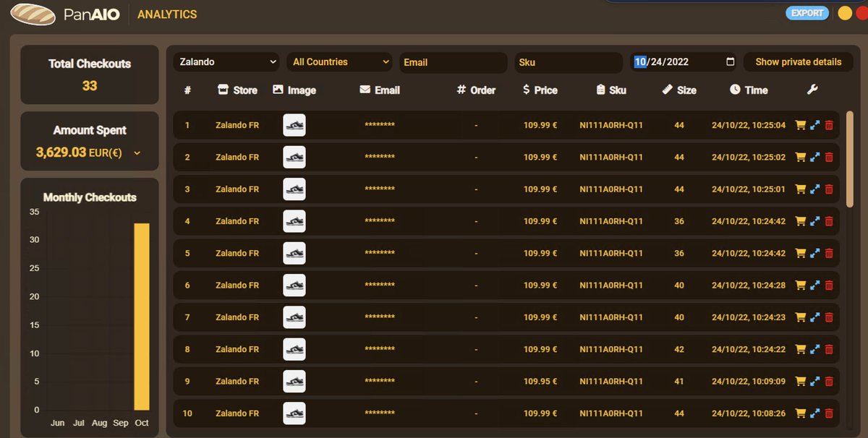Click the Time column header

pos(749,90)
